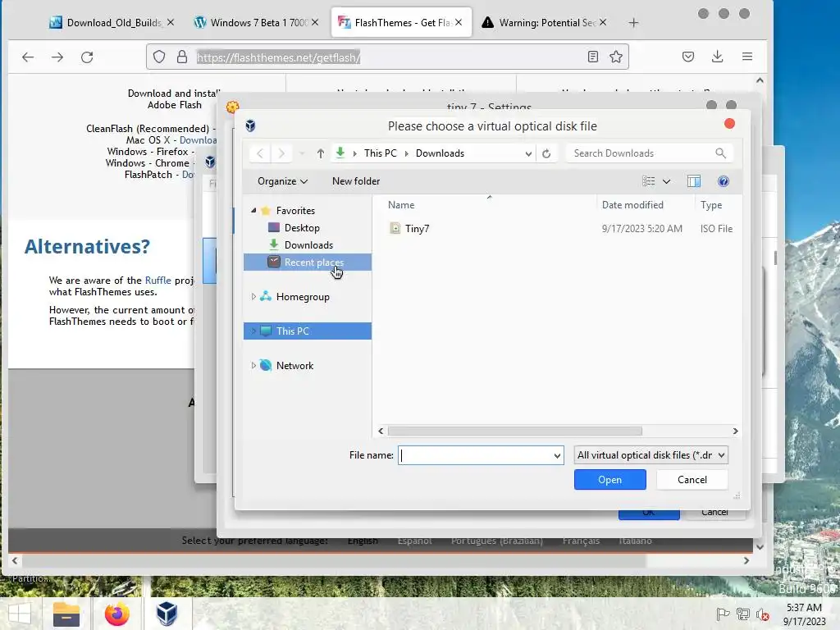This screenshot has height=630, width=840.
Task: Reload the FlashThemes page in Firefox
Action: 87,57
